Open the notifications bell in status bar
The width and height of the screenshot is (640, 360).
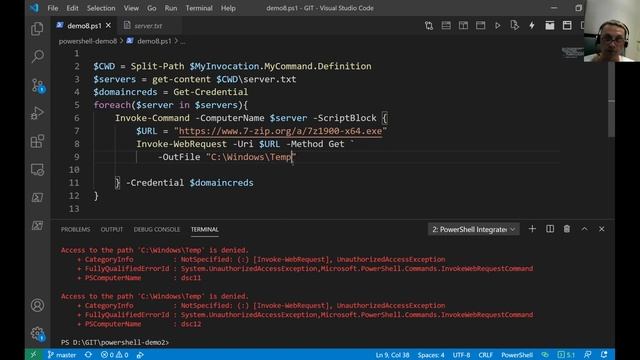point(604,355)
